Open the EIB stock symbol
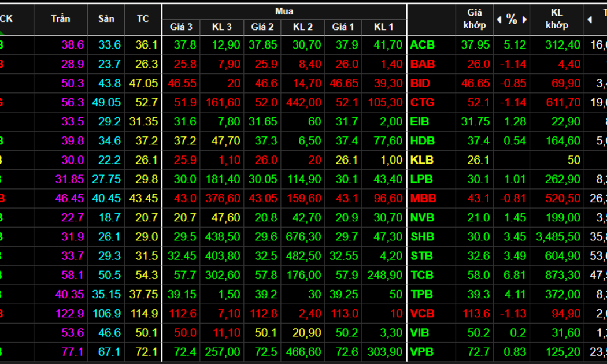This screenshot has width=607, height=364. click(x=420, y=121)
